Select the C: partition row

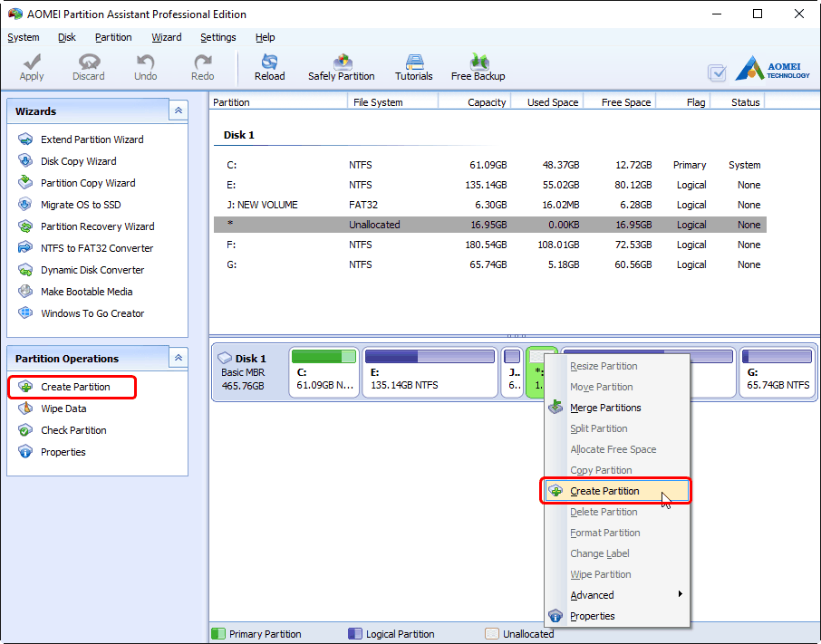click(x=490, y=165)
